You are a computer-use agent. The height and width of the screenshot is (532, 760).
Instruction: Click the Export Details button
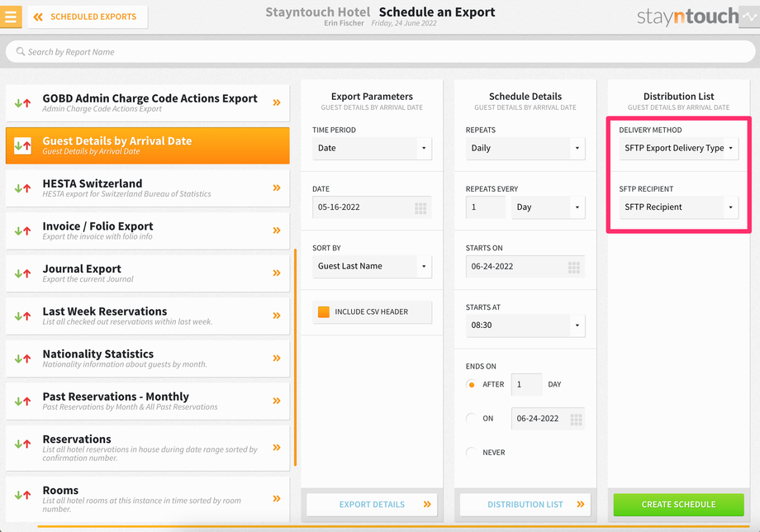click(372, 505)
